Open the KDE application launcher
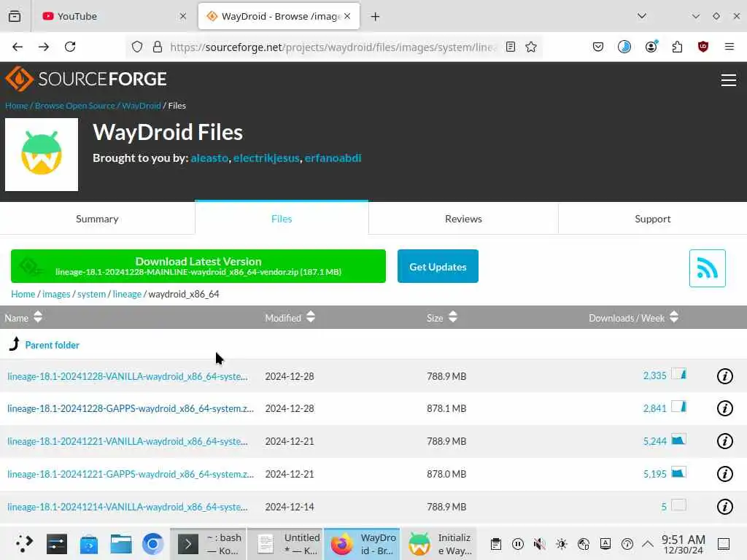The height and width of the screenshot is (560, 747). click(24, 543)
